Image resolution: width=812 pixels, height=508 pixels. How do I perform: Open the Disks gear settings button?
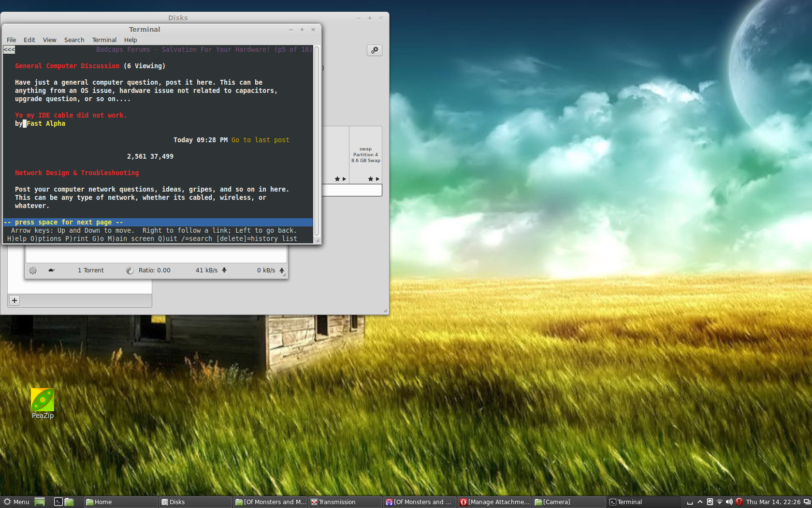point(375,50)
